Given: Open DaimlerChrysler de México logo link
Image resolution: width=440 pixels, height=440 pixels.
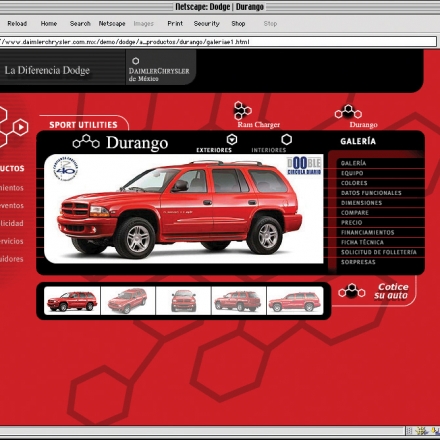Looking at the screenshot, I should (159, 75).
